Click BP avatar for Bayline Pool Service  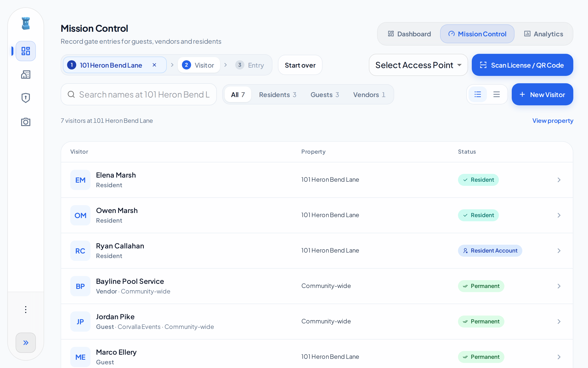coord(80,286)
